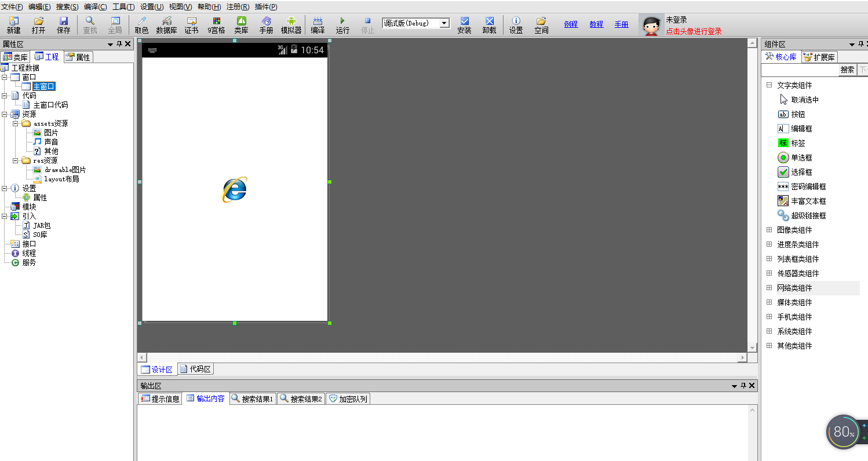Select the 编辑框 edit box component
Image resolution: width=868 pixels, height=461 pixels.
794,129
